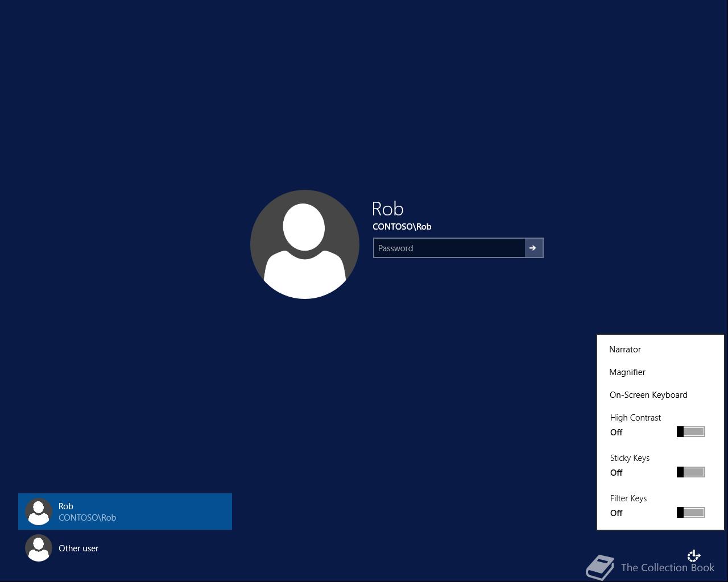Enable Sticky Keys switch
The image size is (728, 582).
(x=691, y=472)
